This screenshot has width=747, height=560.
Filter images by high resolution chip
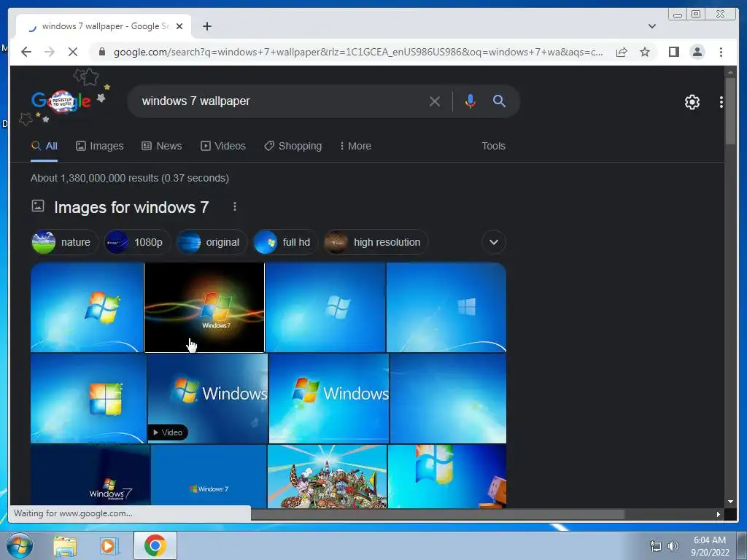click(376, 242)
